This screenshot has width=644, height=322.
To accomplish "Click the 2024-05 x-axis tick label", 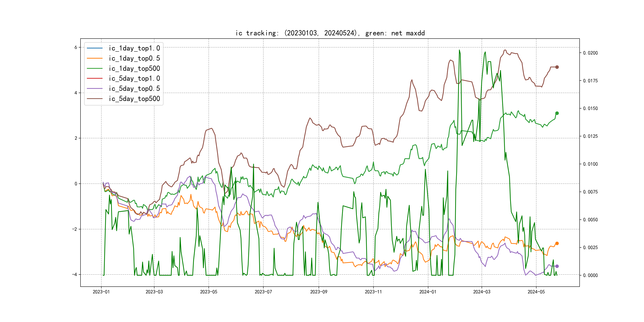I will (x=536, y=292).
